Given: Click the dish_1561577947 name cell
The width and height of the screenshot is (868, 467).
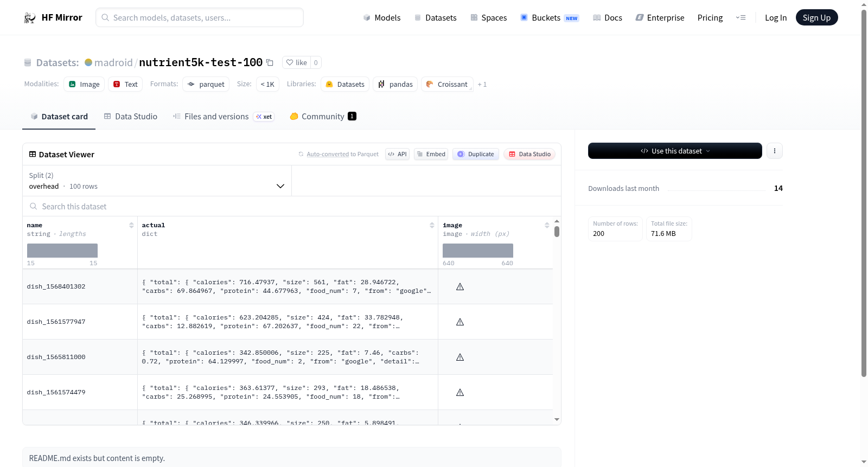Looking at the screenshot, I should 80,322.
